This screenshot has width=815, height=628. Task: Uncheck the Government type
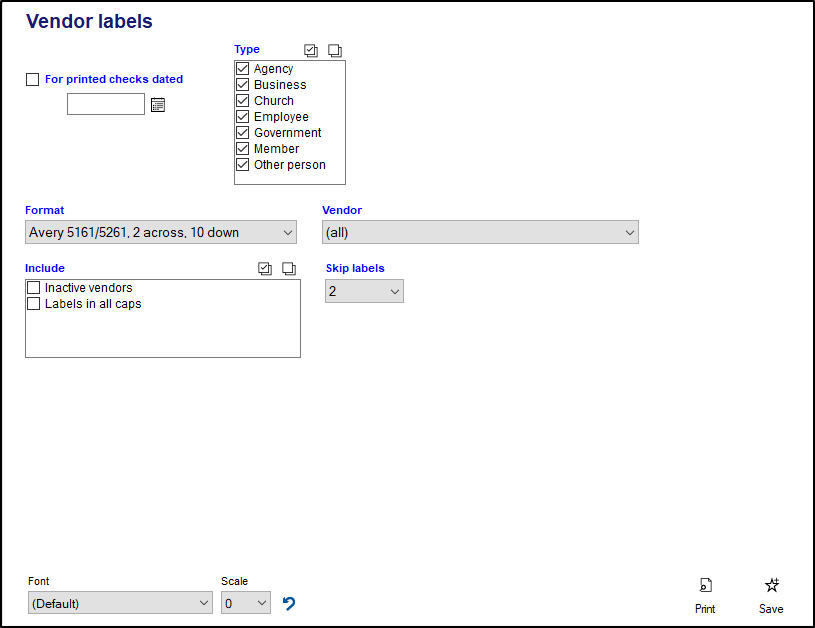pyautogui.click(x=242, y=133)
